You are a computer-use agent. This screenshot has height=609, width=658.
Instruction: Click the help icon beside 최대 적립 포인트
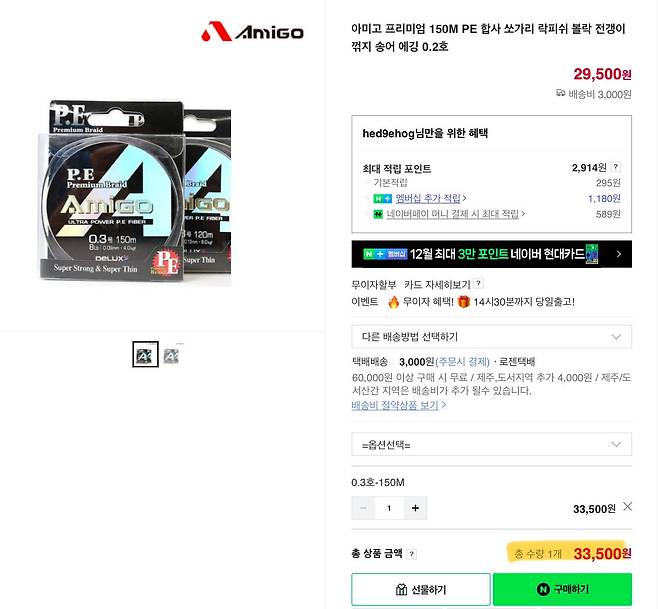click(615, 167)
